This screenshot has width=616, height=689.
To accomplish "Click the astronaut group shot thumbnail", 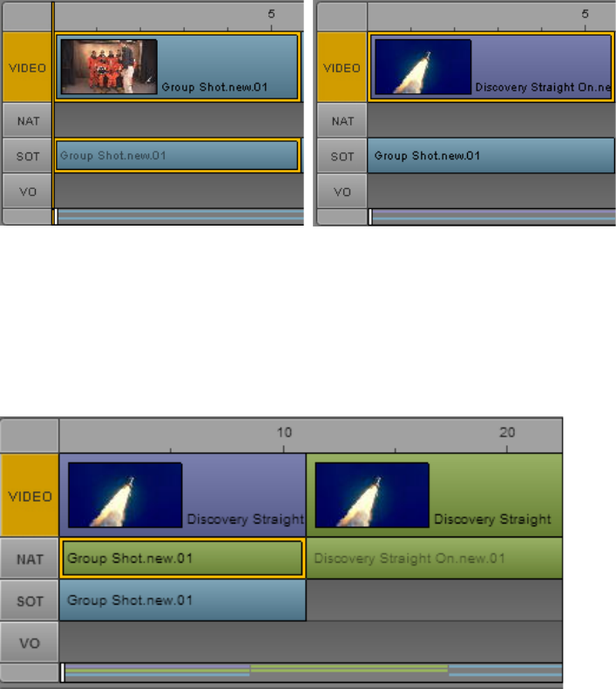I will coord(109,66).
